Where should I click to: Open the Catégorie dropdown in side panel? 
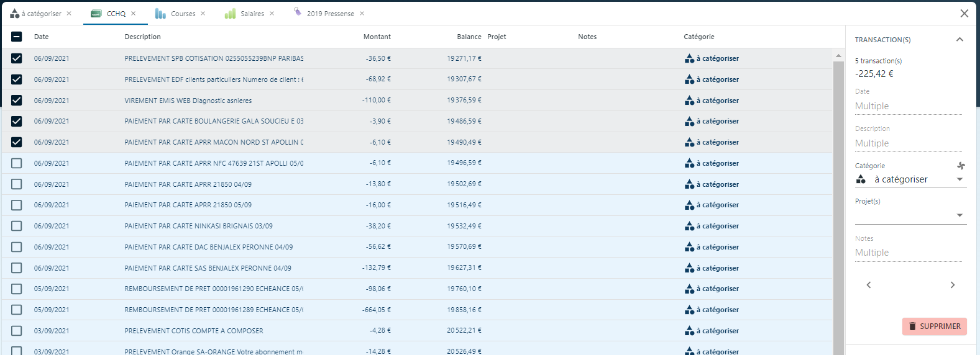pyautogui.click(x=959, y=179)
